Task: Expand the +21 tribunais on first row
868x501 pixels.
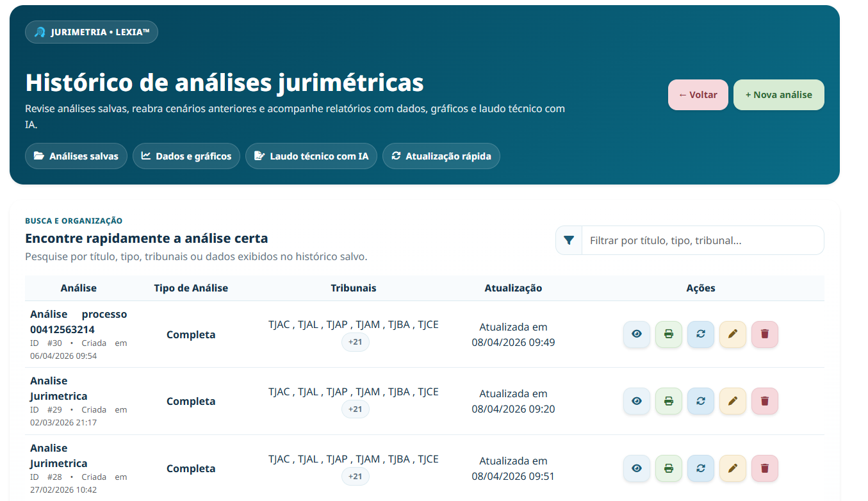Action: pyautogui.click(x=355, y=342)
